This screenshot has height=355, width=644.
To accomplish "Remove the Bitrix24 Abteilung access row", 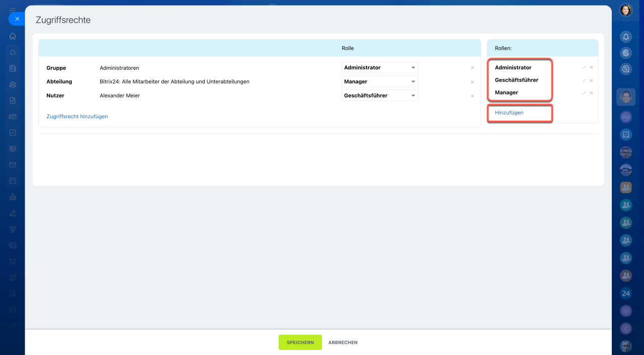I will click(x=472, y=82).
